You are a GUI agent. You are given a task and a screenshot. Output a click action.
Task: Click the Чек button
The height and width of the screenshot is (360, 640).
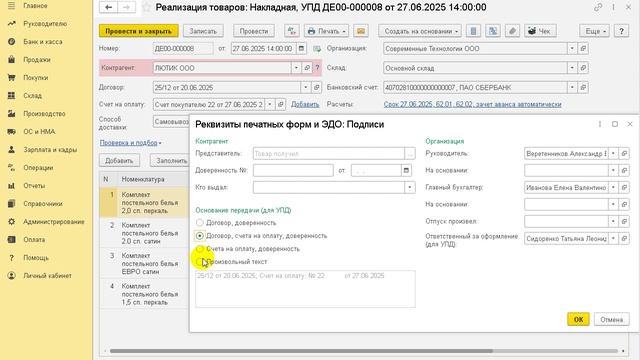pyautogui.click(x=540, y=31)
